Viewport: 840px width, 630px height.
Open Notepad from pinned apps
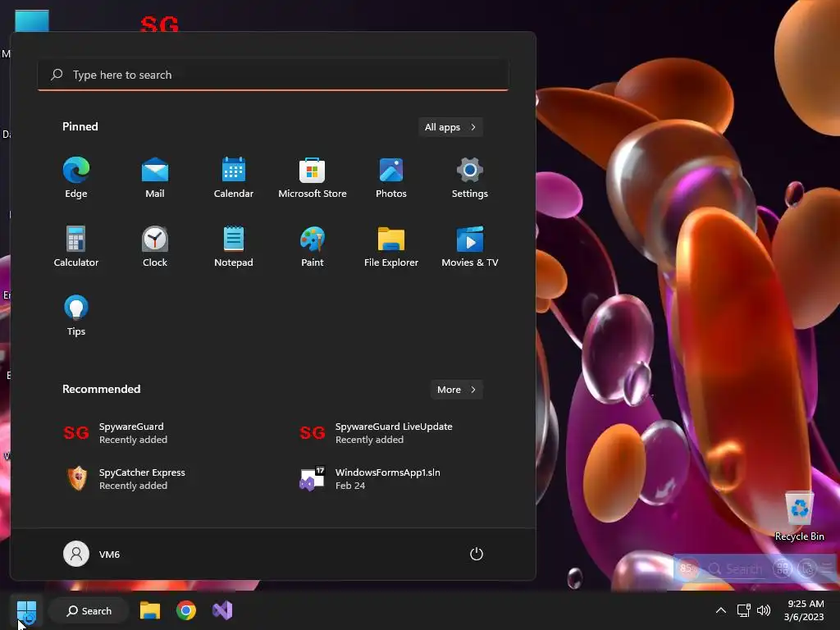(234, 246)
